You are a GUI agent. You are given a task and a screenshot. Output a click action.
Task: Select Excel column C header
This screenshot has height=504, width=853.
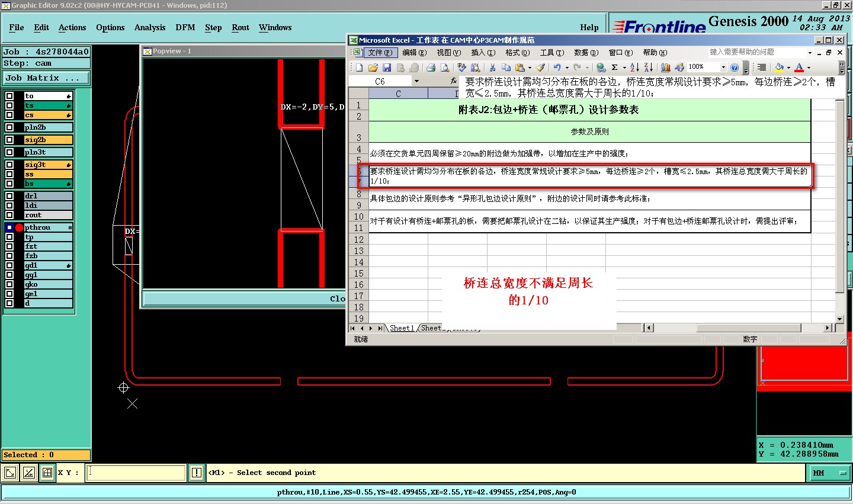pyautogui.click(x=398, y=94)
